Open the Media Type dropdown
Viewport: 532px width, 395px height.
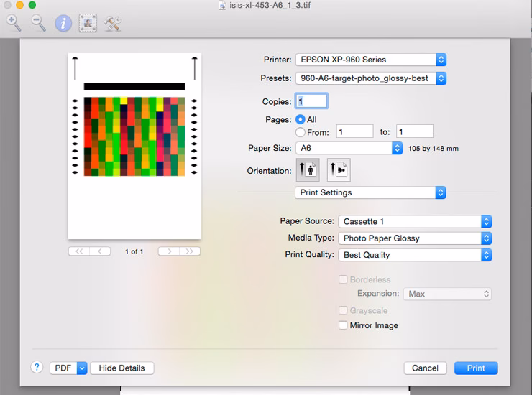coord(415,238)
